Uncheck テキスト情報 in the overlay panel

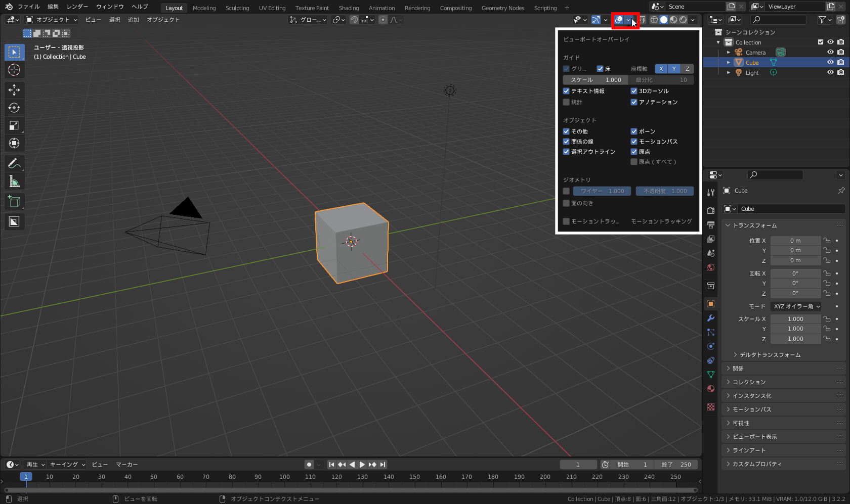(566, 91)
